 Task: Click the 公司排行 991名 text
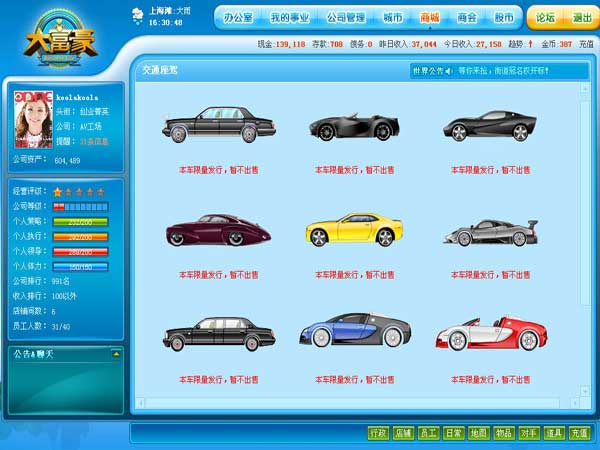coord(41,281)
